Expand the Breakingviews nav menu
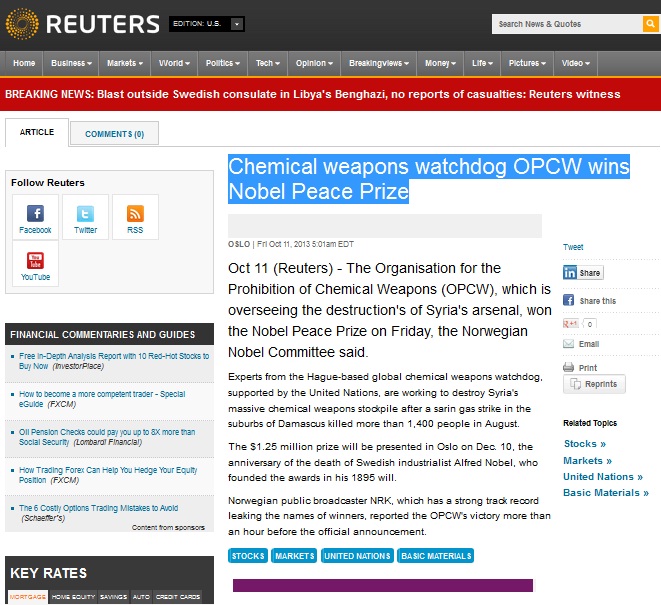 [379, 63]
